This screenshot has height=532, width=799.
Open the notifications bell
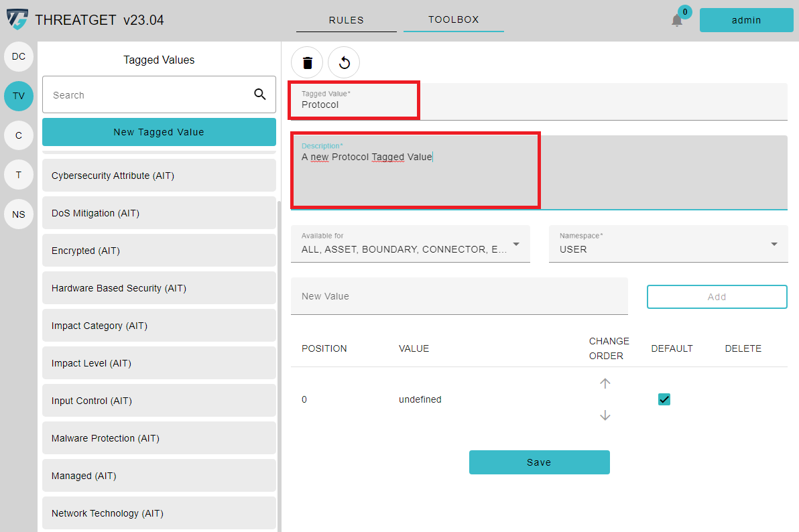click(677, 20)
